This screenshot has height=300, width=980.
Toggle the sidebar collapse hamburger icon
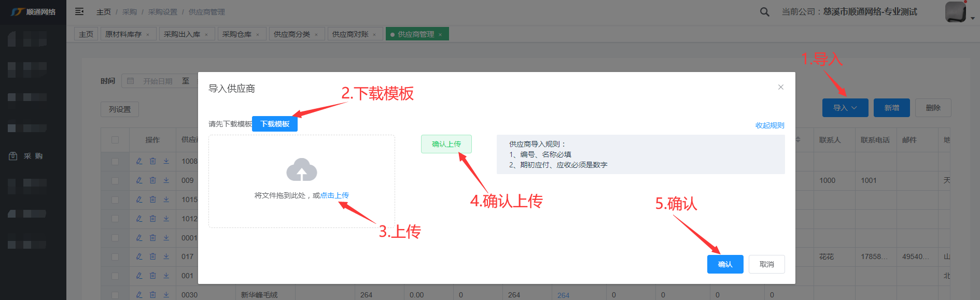pyautogui.click(x=79, y=11)
